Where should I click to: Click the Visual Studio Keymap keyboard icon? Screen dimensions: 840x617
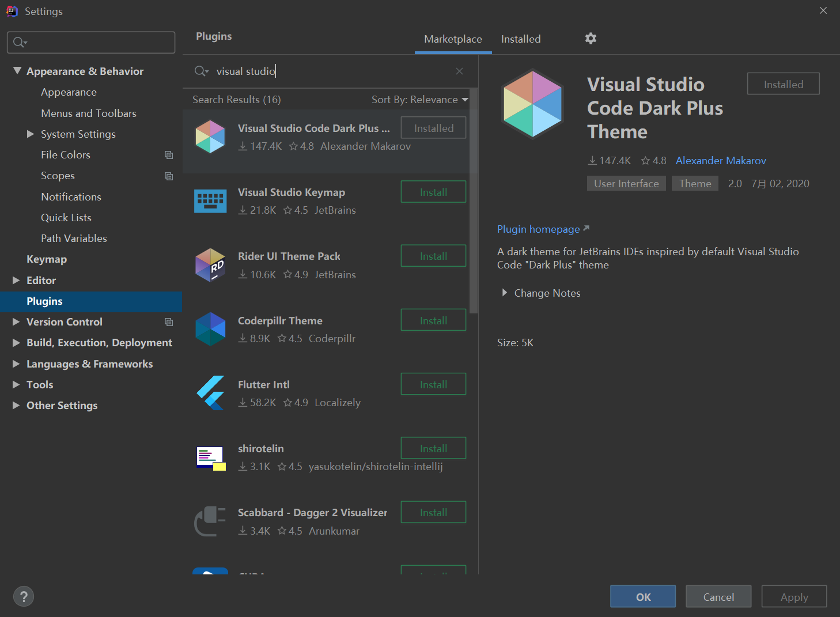(210, 201)
